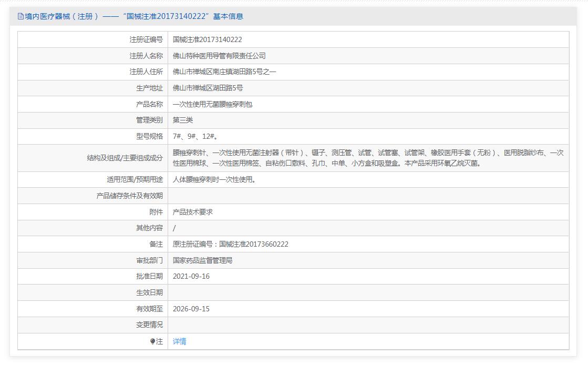This screenshot has height=365, width=588.
Task: Click the 生效日期 label
Action: (150, 292)
